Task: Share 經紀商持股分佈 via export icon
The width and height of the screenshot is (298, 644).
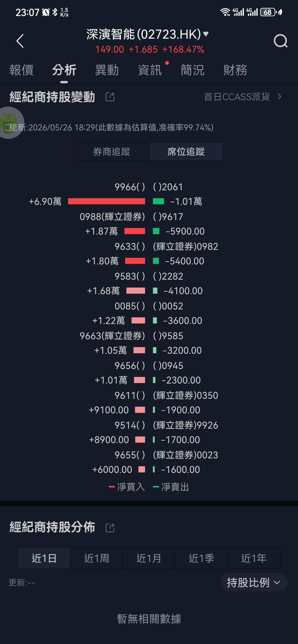Action: [x=110, y=528]
